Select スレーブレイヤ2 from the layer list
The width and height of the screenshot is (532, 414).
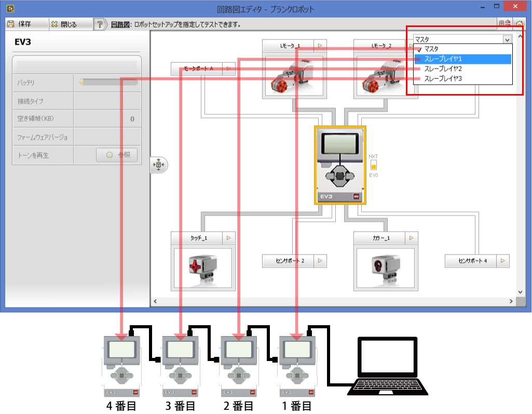(462, 69)
